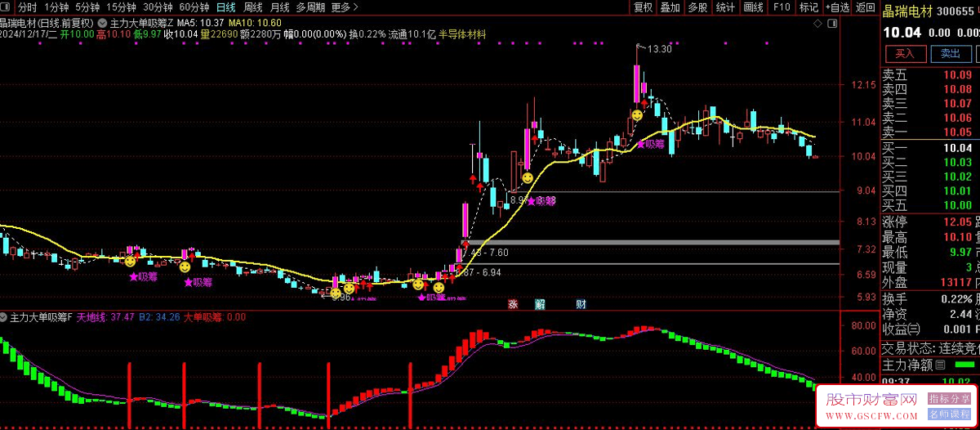980x430 pixels.
Task: Open F10 company information
Action: (x=782, y=7)
